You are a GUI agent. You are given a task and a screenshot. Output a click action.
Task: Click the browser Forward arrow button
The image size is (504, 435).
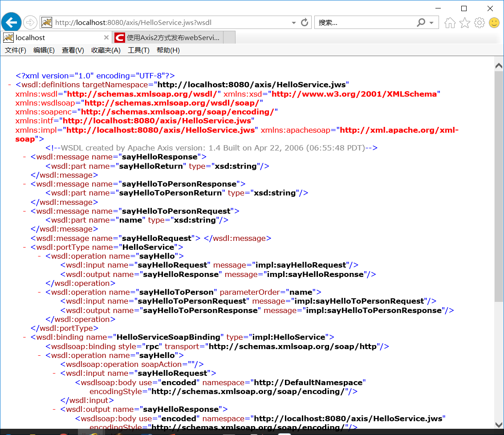pos(30,23)
